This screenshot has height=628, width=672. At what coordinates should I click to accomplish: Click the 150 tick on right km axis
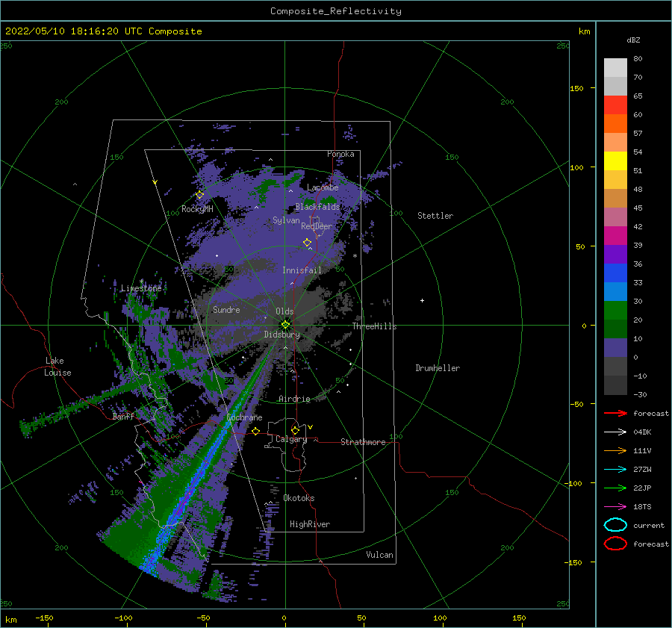click(x=576, y=88)
